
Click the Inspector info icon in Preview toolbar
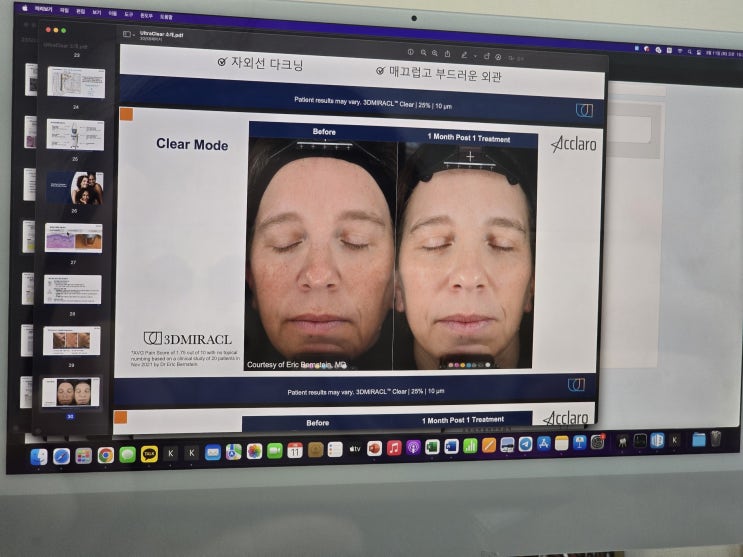411,52
